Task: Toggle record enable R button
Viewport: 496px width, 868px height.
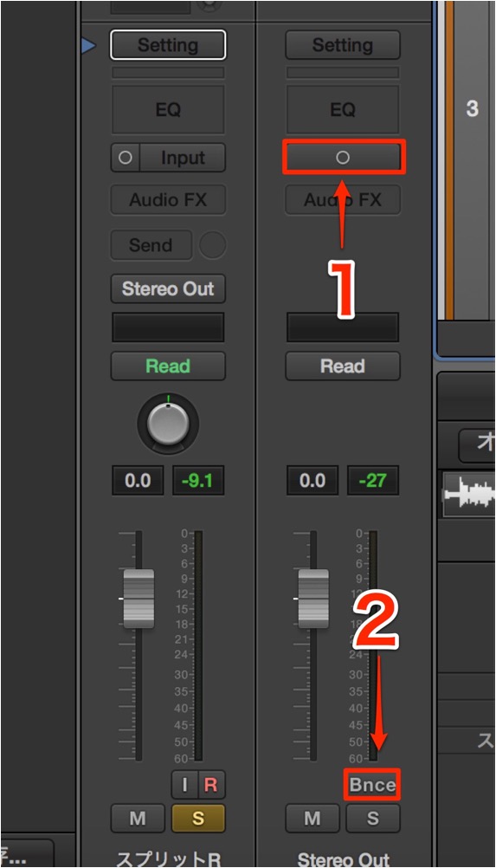Action: tap(210, 785)
